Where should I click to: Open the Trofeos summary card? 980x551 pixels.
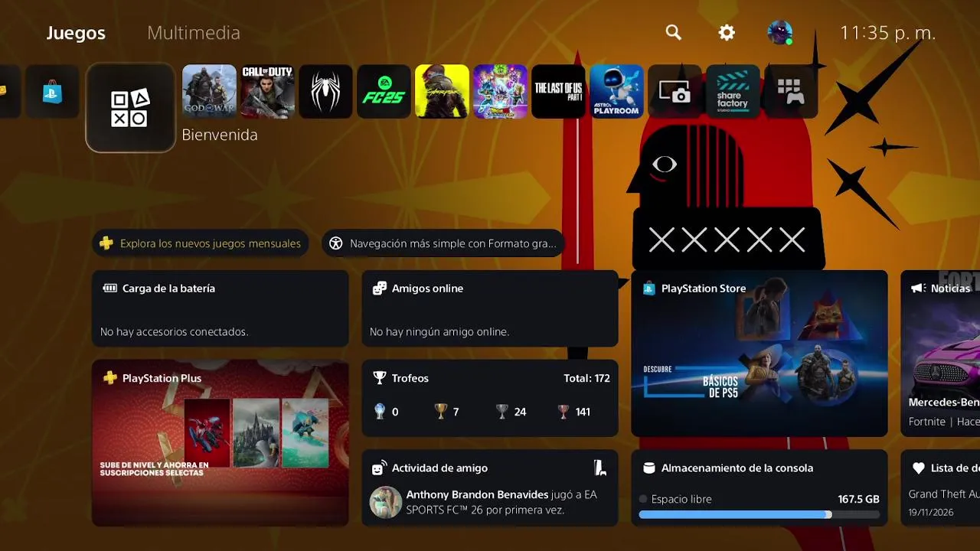click(490, 398)
